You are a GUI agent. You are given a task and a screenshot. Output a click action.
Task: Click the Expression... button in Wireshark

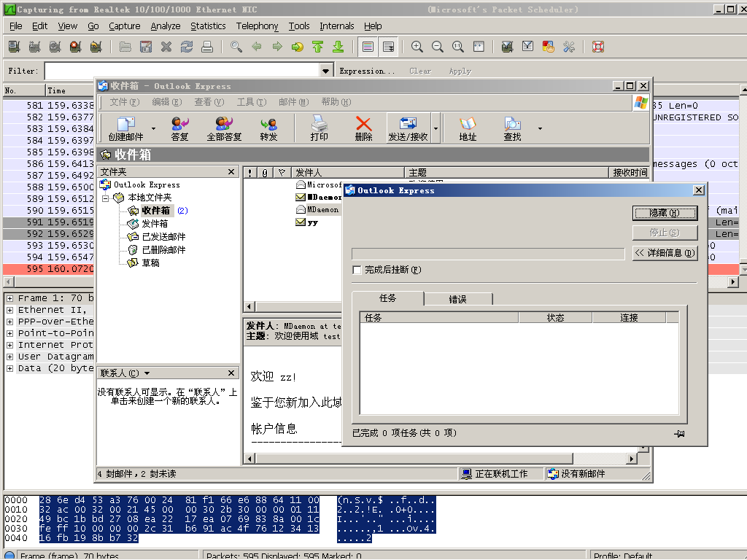pyautogui.click(x=367, y=71)
